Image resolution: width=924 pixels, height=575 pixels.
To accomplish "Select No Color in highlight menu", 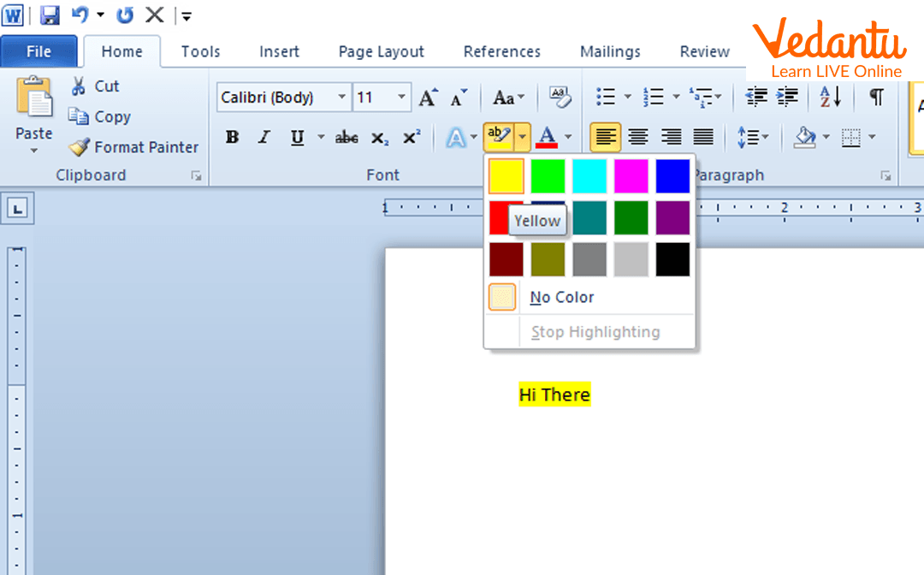I will 561,297.
